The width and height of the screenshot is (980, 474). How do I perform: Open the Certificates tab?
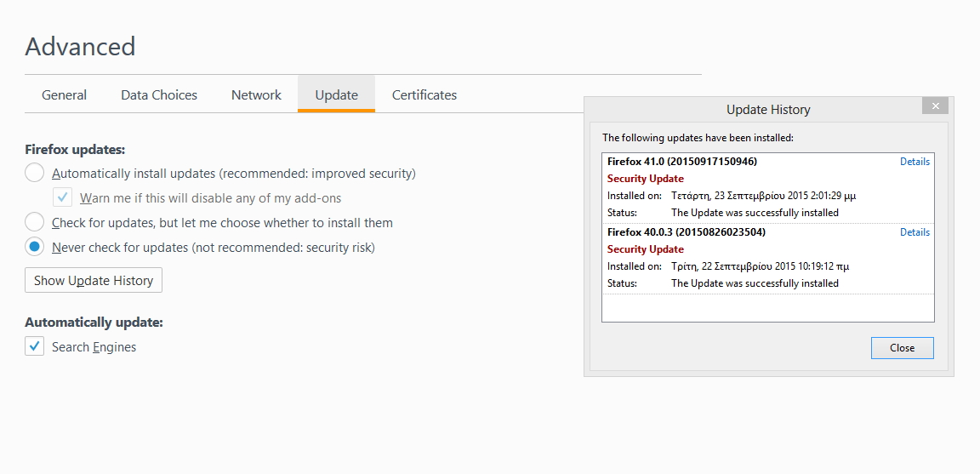tap(424, 95)
